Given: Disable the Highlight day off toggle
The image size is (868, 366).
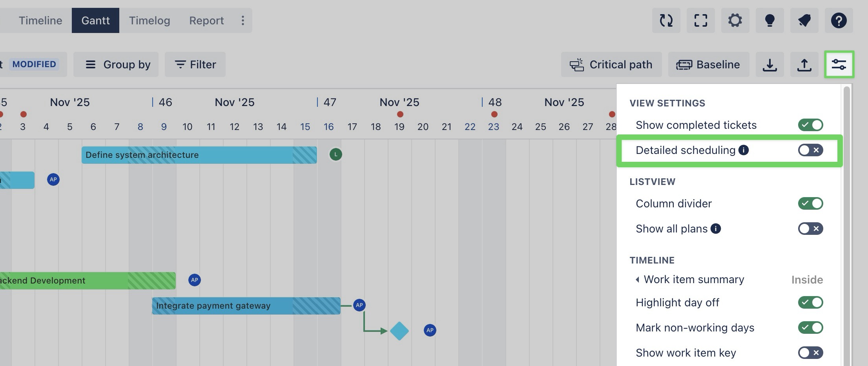Looking at the screenshot, I should click(x=810, y=302).
